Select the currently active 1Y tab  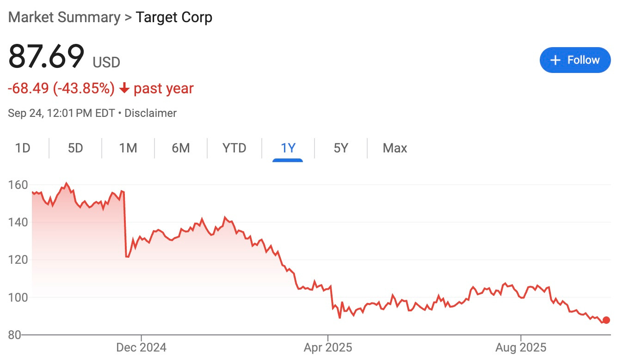point(288,148)
